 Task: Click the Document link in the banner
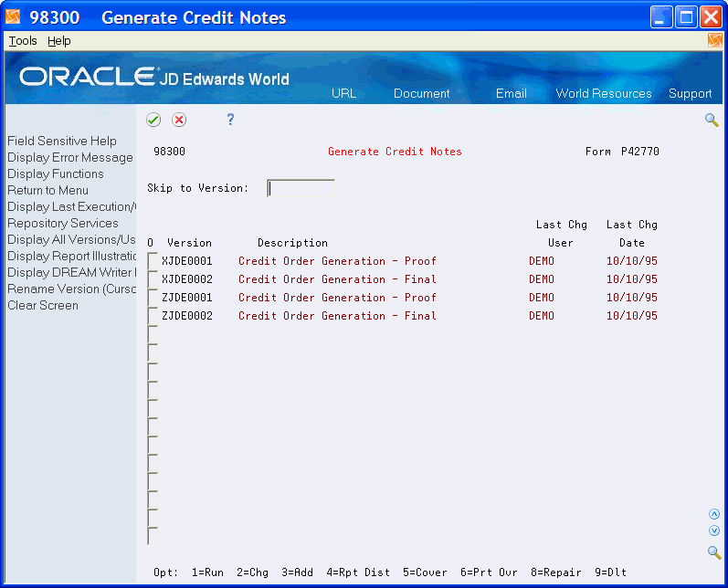tap(422, 93)
